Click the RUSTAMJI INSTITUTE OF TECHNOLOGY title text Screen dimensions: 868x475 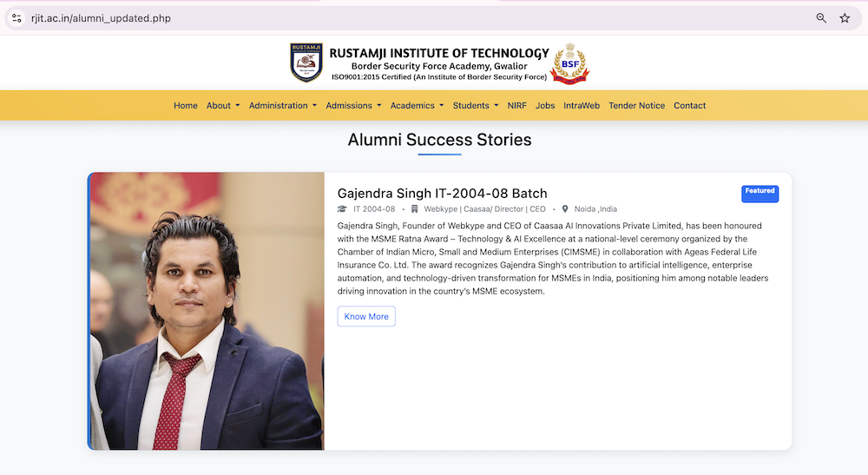click(x=439, y=53)
